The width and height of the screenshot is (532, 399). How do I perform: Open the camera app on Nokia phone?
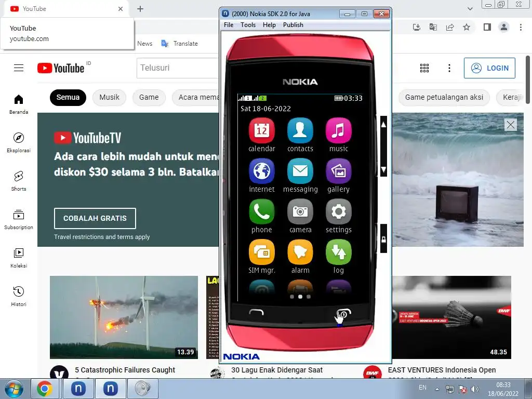pyautogui.click(x=300, y=212)
